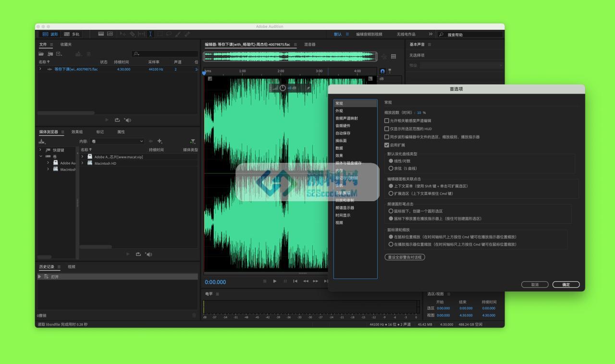This screenshot has width=615, height=364.
Task: Pin the volume HUD overlay
Action: (308, 88)
